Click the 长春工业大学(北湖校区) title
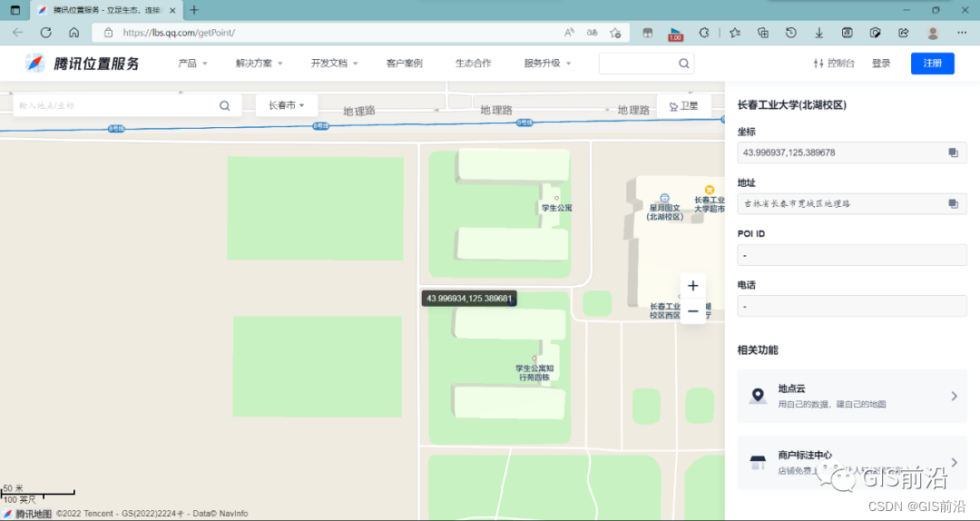The height and width of the screenshot is (521, 980). click(792, 105)
